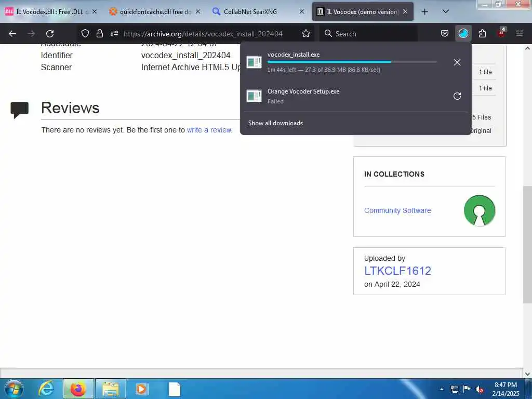Click the on April 22, 2024 text
The height and width of the screenshot is (399, 532).
[392, 284]
